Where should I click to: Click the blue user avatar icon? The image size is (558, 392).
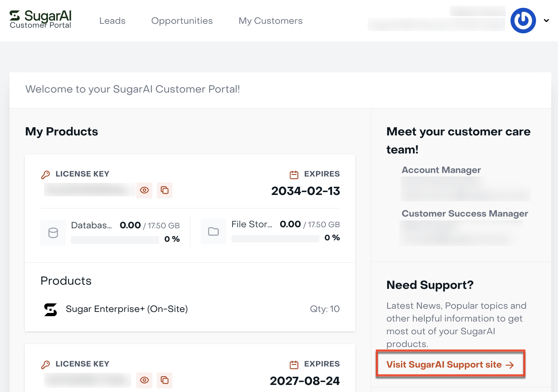(x=523, y=21)
